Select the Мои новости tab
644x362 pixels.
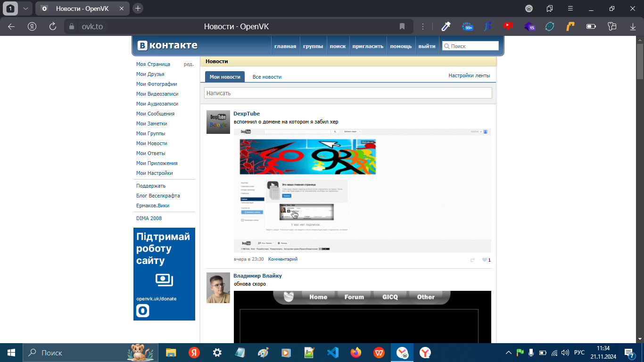pos(225,77)
